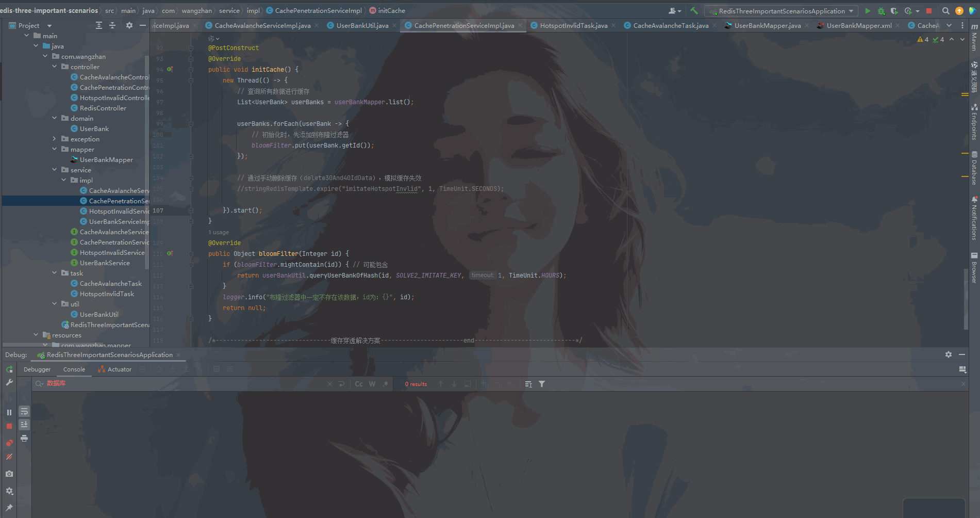Screen dimensions: 980x518
Task: Click the '1 usage' hint above bloomFilter
Action: point(219,232)
